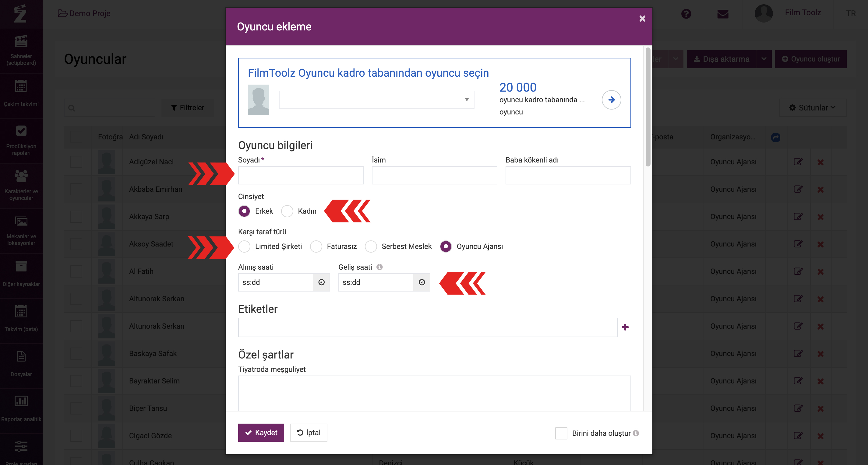The width and height of the screenshot is (868, 465).
Task: Click the Filtreler button
Action: tap(188, 108)
